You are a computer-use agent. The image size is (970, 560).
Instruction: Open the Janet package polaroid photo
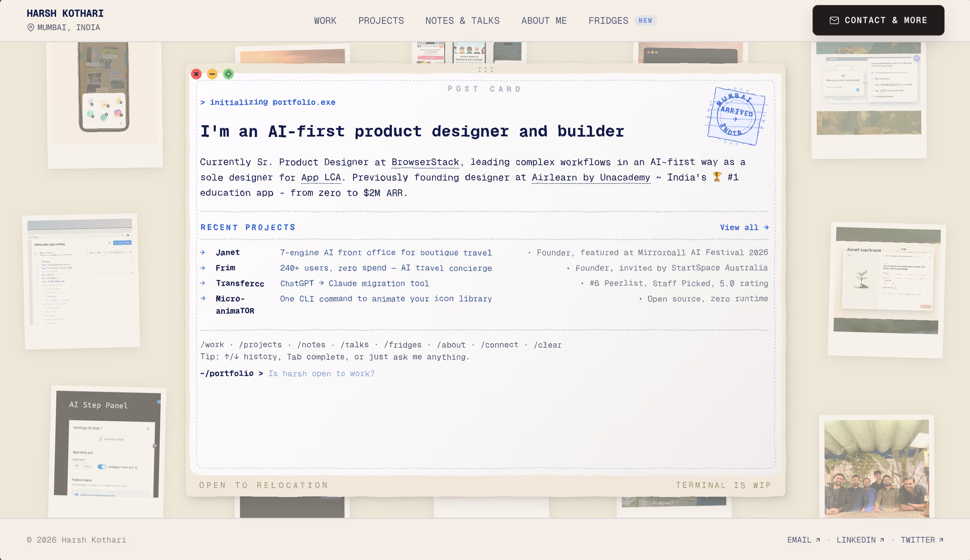(x=887, y=290)
